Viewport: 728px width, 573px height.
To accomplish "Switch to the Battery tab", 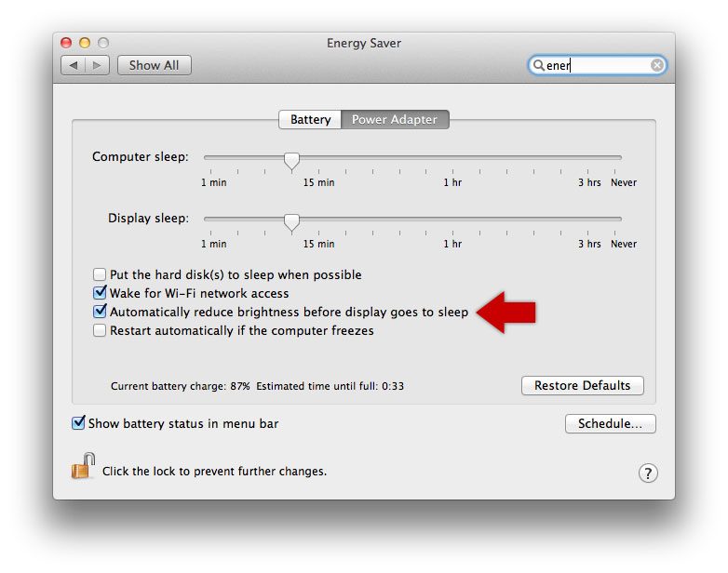I will [x=310, y=119].
